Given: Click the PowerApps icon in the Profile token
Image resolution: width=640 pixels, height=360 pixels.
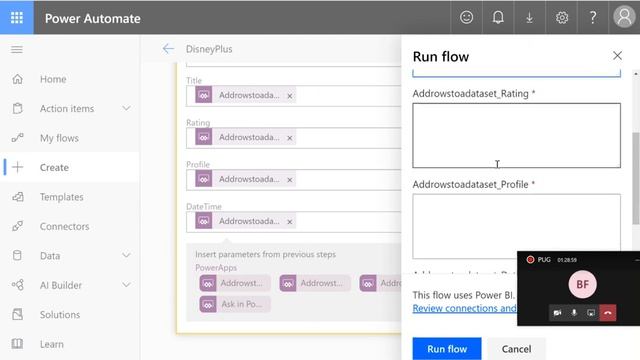Looking at the screenshot, I should (203, 180).
